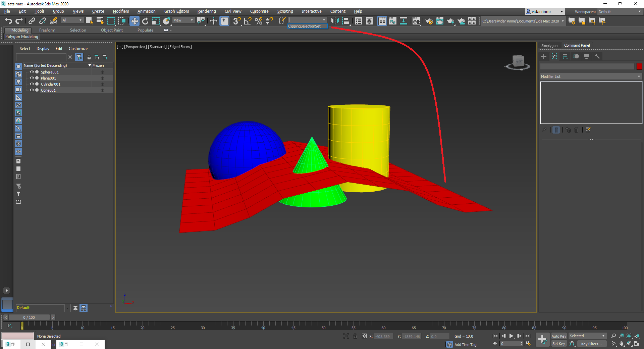The width and height of the screenshot is (644, 349).
Task: Click the Mirror tool icon
Action: pos(335,21)
